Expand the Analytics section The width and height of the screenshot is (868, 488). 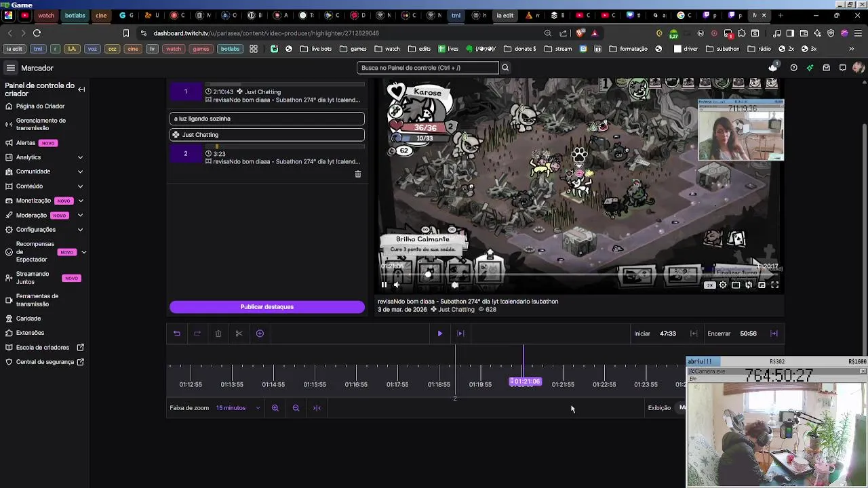click(80, 157)
